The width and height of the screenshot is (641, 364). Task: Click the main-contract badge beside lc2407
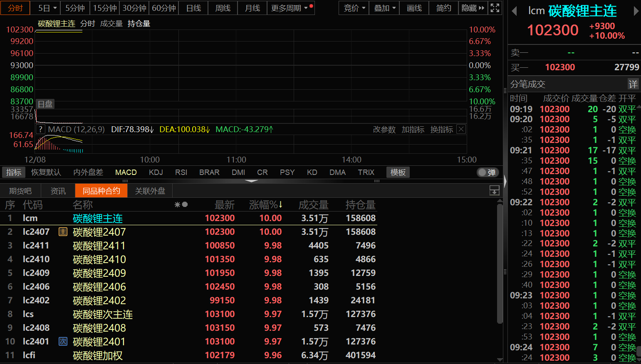click(x=63, y=232)
